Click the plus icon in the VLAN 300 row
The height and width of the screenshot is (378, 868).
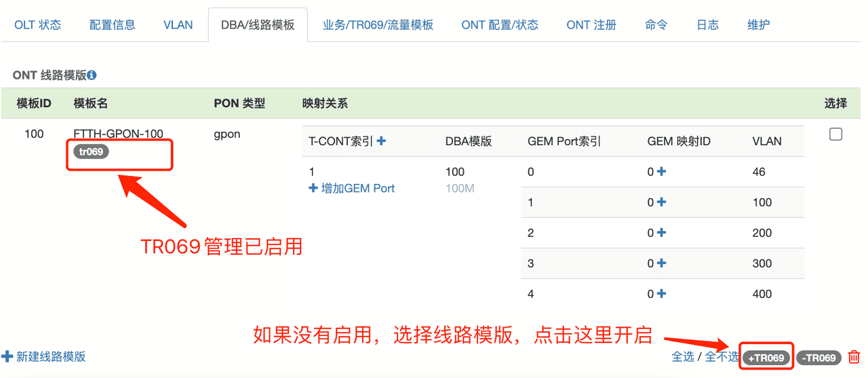[661, 263]
